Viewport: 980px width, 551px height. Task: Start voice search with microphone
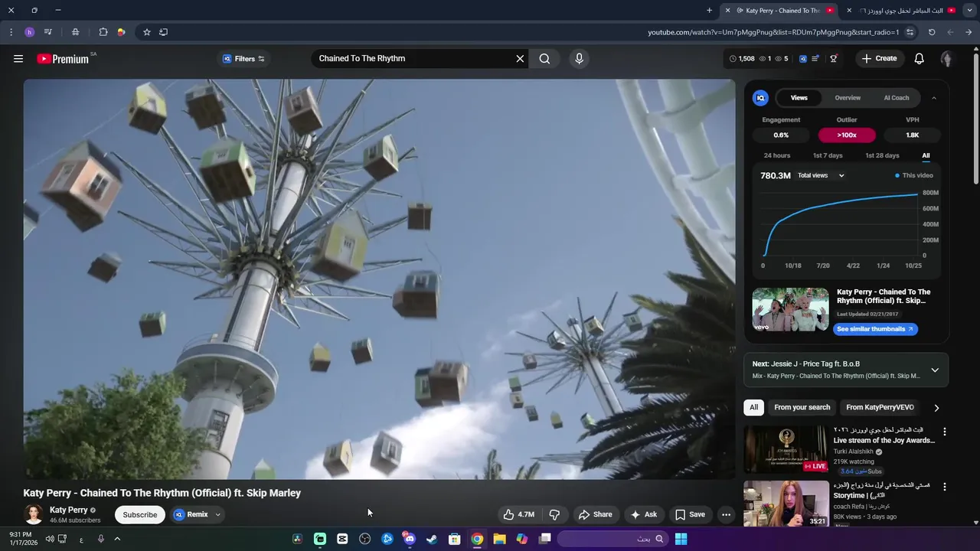pyautogui.click(x=579, y=58)
